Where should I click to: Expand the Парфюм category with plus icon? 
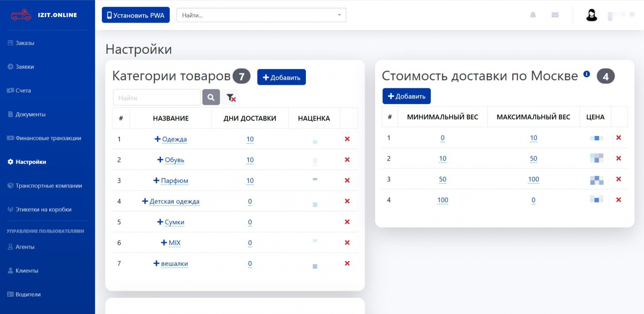156,181
